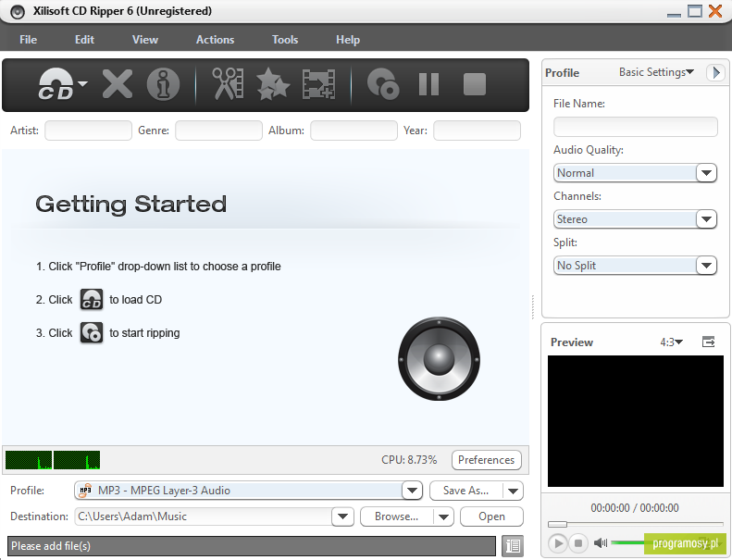Click the Profile panel collapse arrow button

coord(716,72)
